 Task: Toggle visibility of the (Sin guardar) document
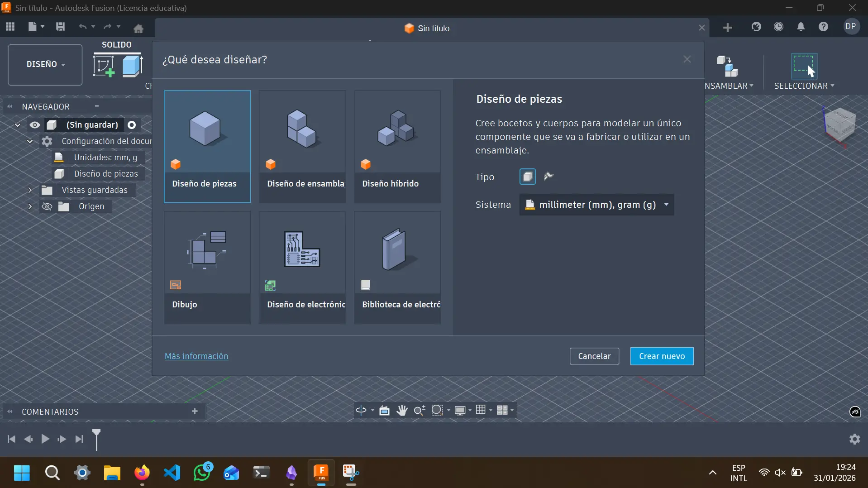point(35,125)
